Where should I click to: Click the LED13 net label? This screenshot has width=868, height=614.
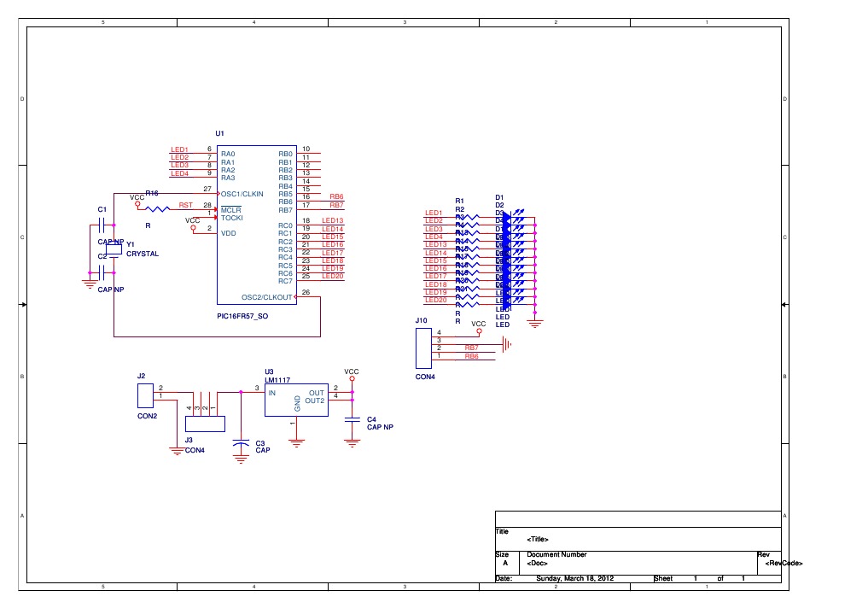[333, 219]
